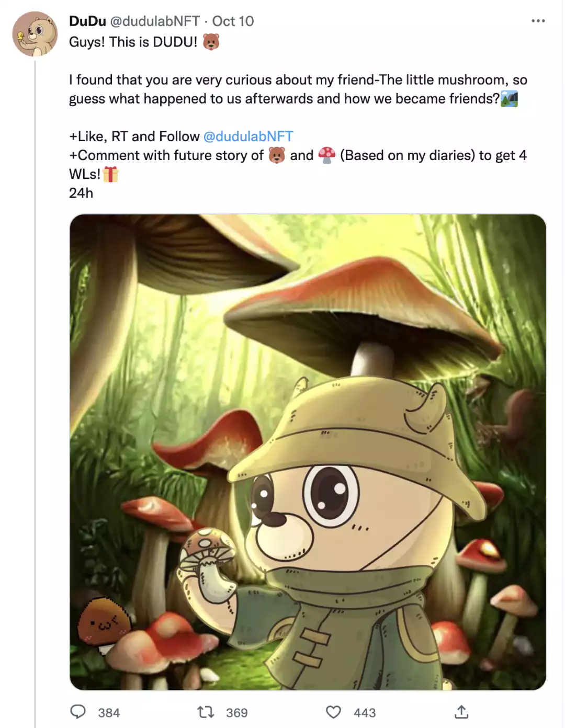565x728 pixels.
Task: Open the tweet's three-dot more options menu
Action: tap(538, 21)
